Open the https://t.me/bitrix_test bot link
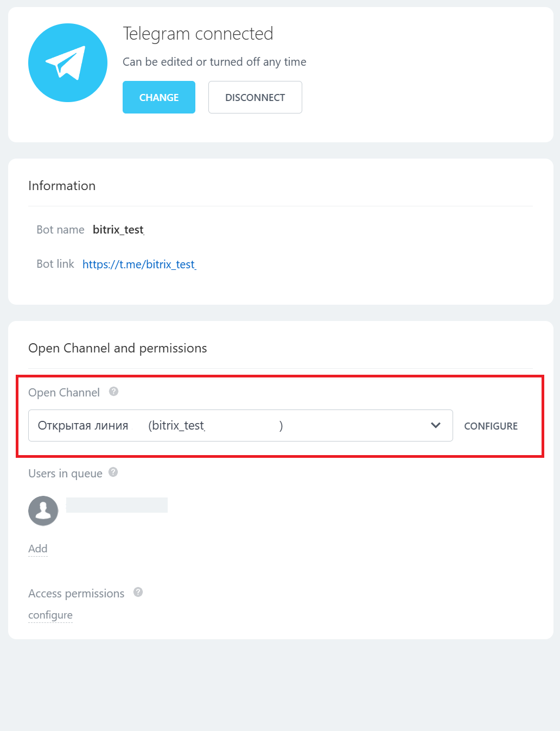560x731 pixels. coord(139,264)
